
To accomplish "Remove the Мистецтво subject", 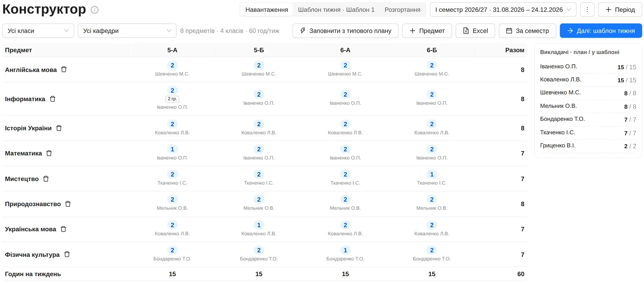I will 46,179.
